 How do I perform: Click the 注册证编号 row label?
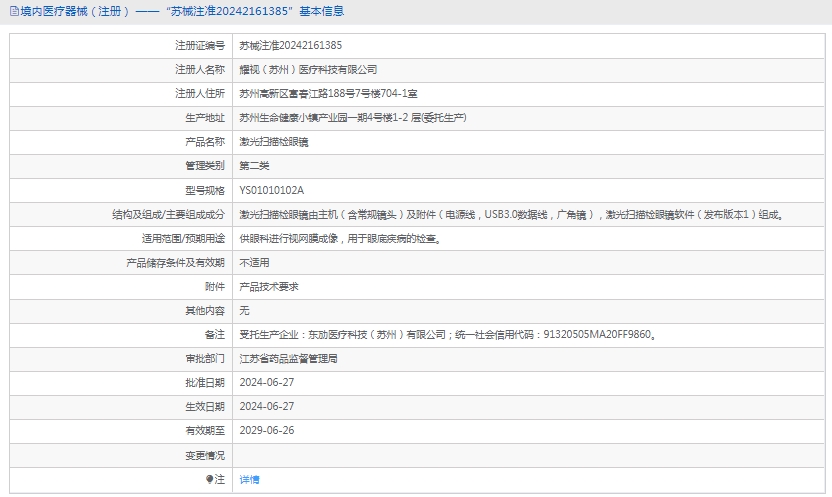201,45
